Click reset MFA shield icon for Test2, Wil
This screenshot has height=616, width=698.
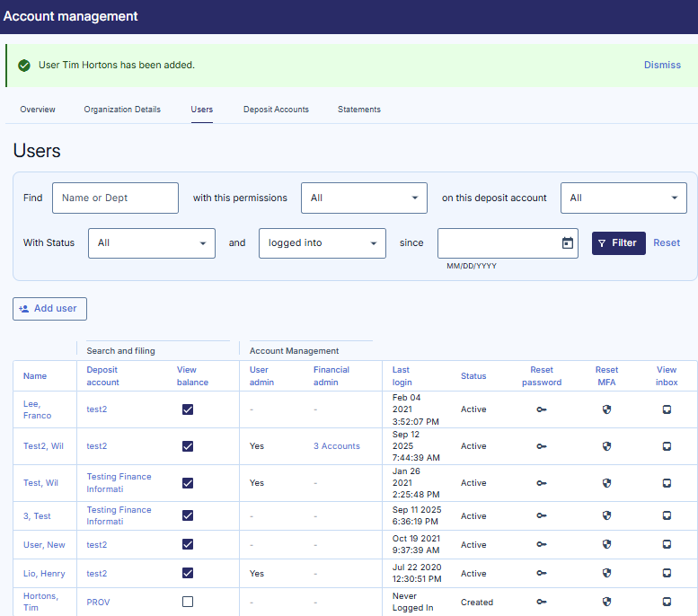(606, 446)
